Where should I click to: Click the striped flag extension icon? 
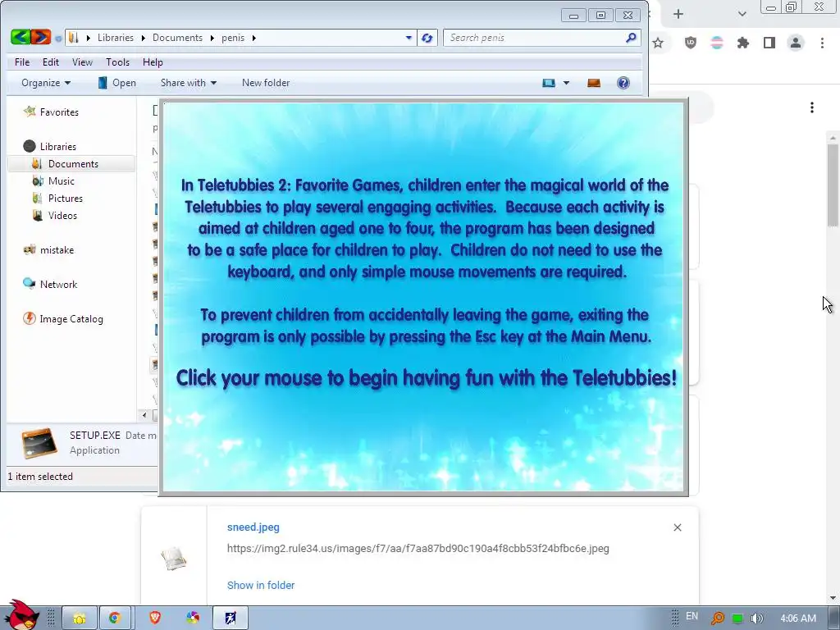pos(717,43)
